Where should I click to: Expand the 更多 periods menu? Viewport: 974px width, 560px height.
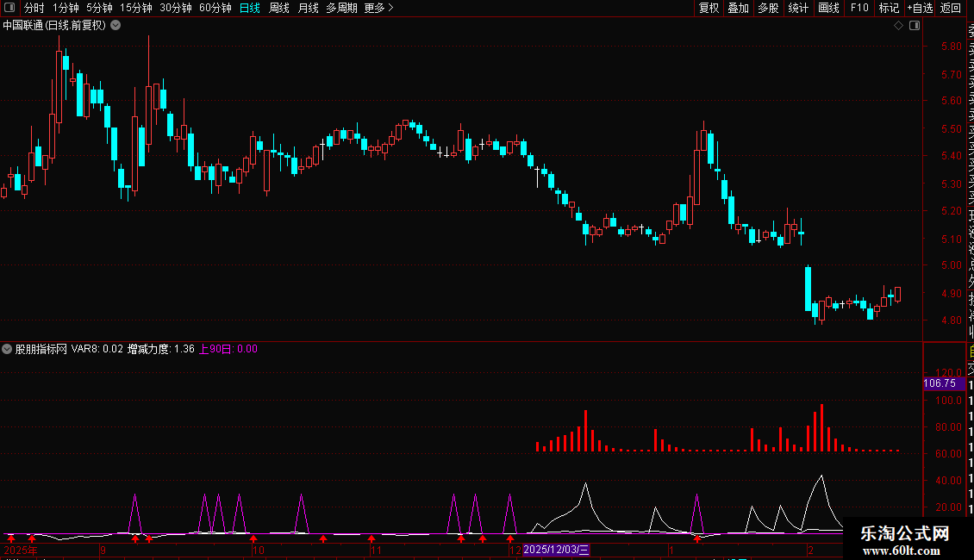(378, 8)
